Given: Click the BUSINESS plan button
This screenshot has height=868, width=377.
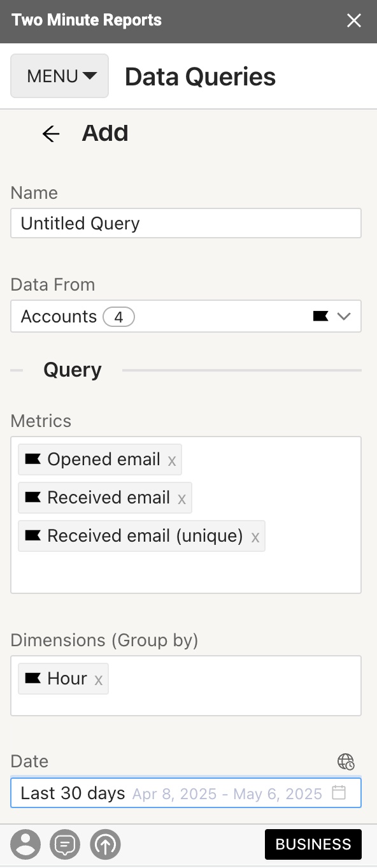Looking at the screenshot, I should coord(313,844).
